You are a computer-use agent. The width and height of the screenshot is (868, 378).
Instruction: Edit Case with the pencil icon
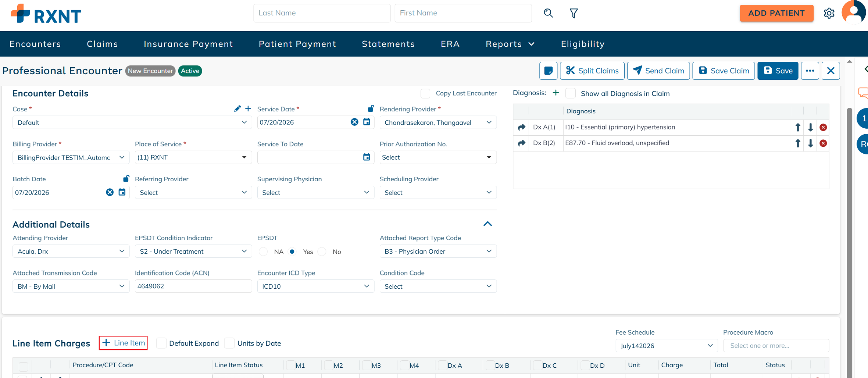pyautogui.click(x=237, y=108)
